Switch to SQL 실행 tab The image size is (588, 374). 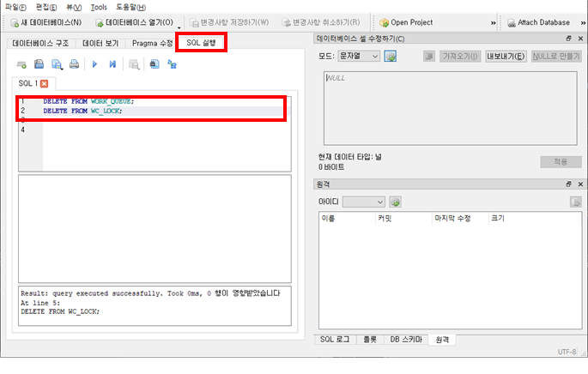click(x=201, y=43)
